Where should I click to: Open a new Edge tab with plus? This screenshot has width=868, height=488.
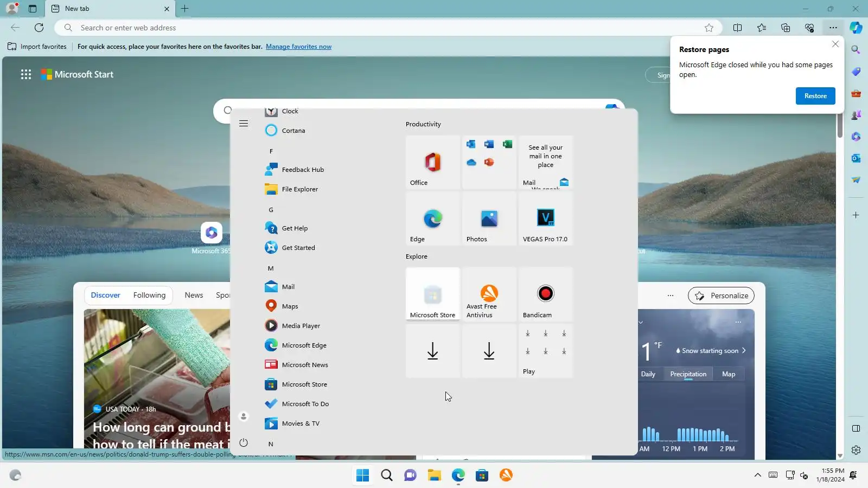pyautogui.click(x=184, y=9)
